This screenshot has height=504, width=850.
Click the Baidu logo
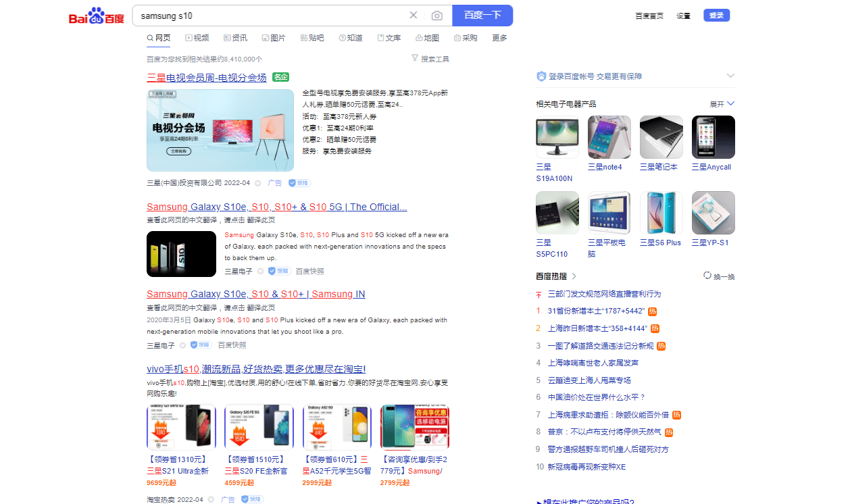(96, 16)
